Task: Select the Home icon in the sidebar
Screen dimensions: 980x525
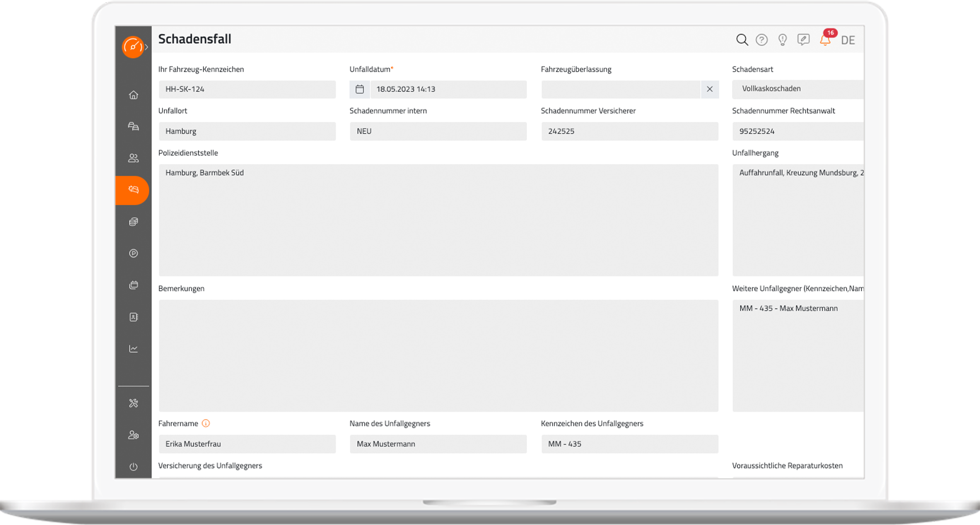Action: (x=133, y=95)
